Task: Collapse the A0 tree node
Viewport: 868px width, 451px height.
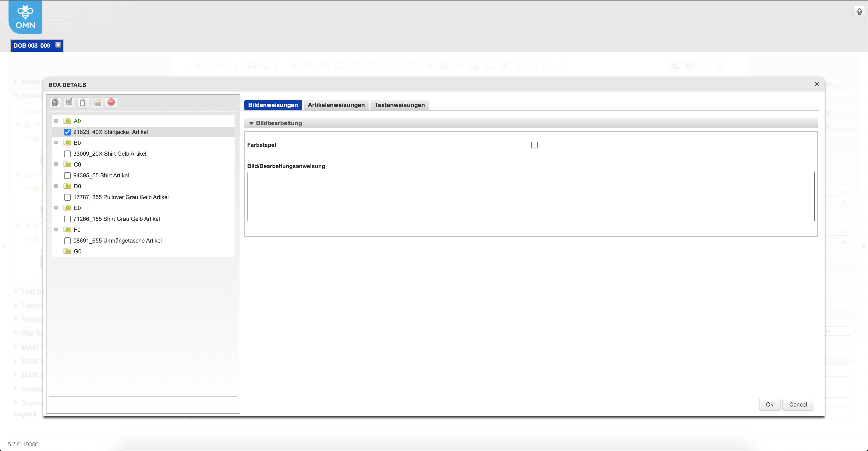Action: coord(56,121)
